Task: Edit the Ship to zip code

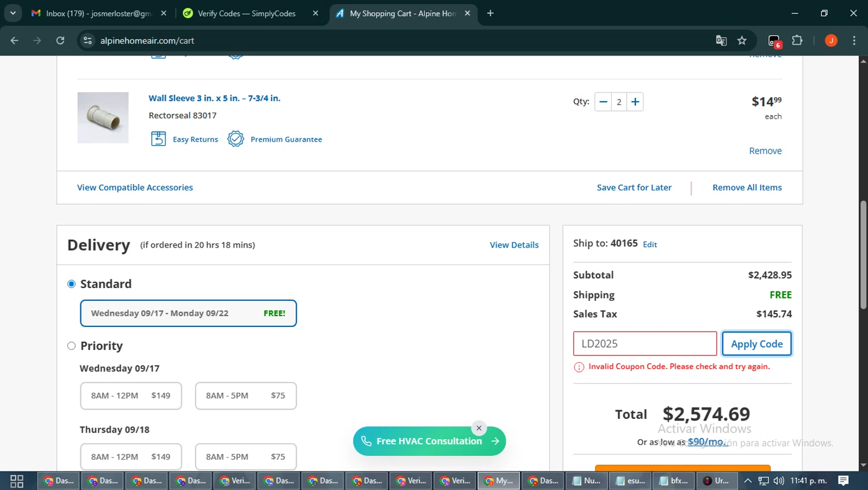Action: [x=650, y=245]
